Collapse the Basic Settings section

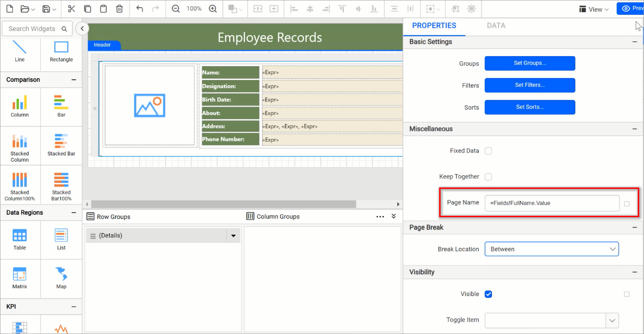(635, 42)
